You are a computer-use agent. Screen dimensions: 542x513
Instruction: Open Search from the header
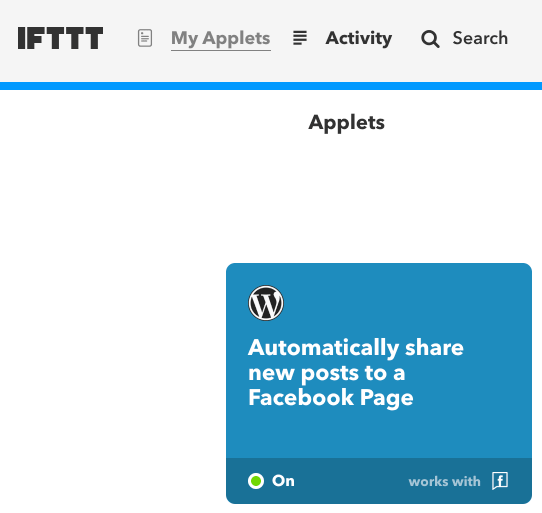click(x=480, y=38)
